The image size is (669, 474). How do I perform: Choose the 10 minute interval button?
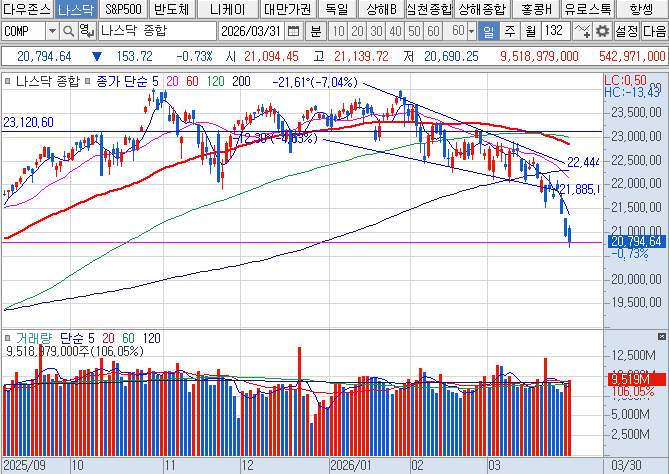click(338, 31)
